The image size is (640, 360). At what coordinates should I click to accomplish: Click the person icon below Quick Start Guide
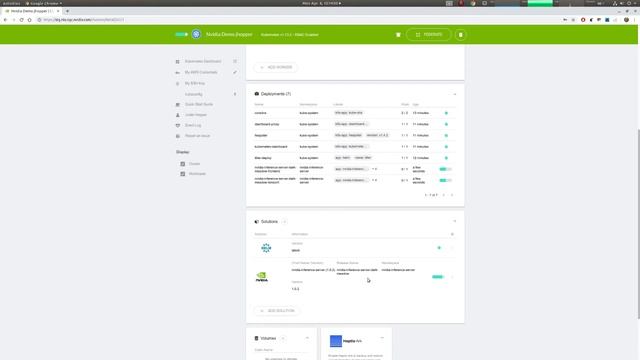coord(178,115)
